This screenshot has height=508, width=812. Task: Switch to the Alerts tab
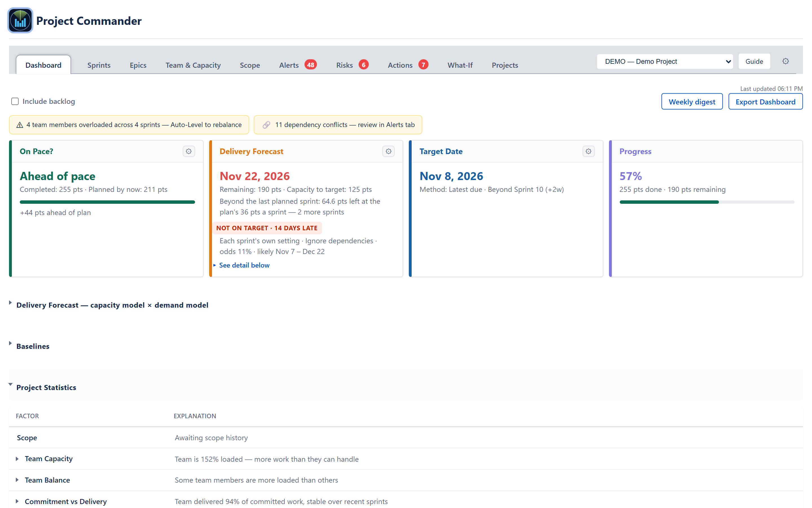click(x=288, y=65)
